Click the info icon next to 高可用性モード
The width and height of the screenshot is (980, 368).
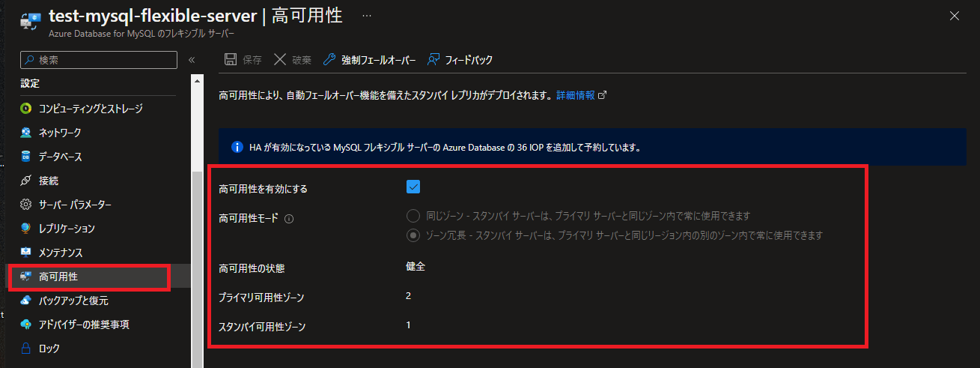tap(289, 219)
